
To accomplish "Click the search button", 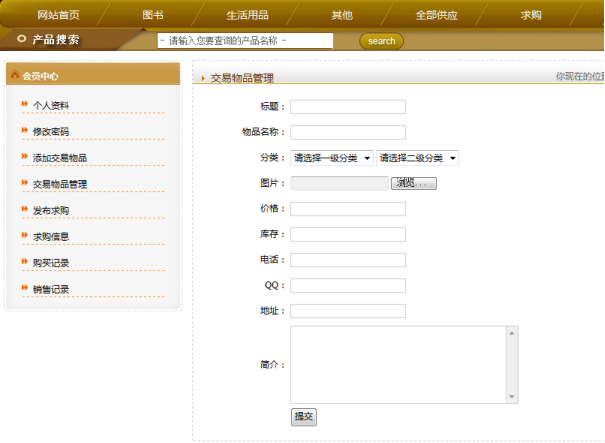I will point(382,41).
